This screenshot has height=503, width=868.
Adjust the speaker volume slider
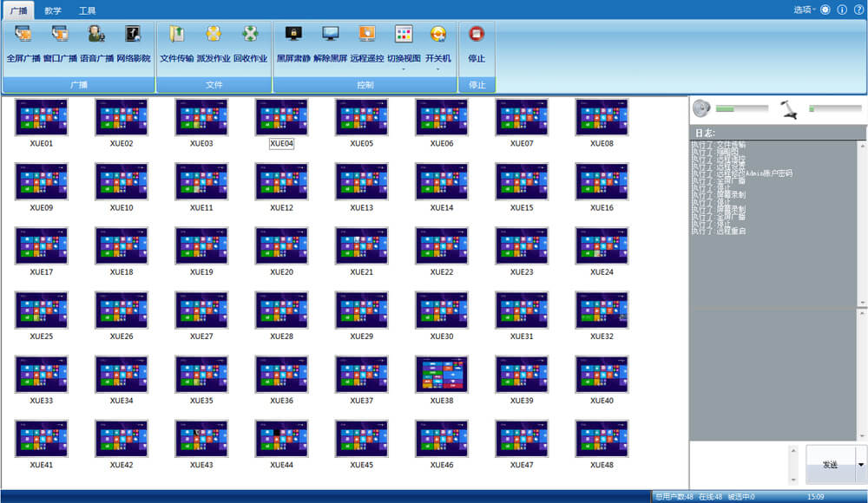click(x=742, y=109)
